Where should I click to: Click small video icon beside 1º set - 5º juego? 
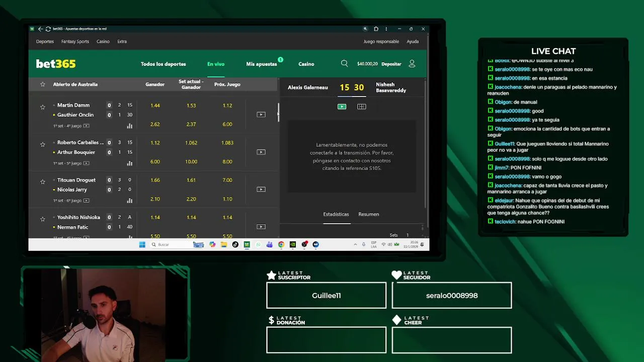click(x=86, y=163)
